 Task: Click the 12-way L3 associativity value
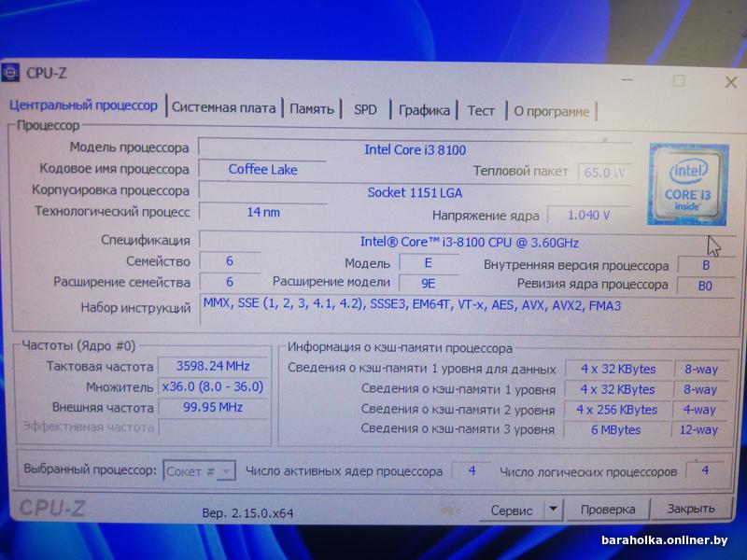click(698, 430)
